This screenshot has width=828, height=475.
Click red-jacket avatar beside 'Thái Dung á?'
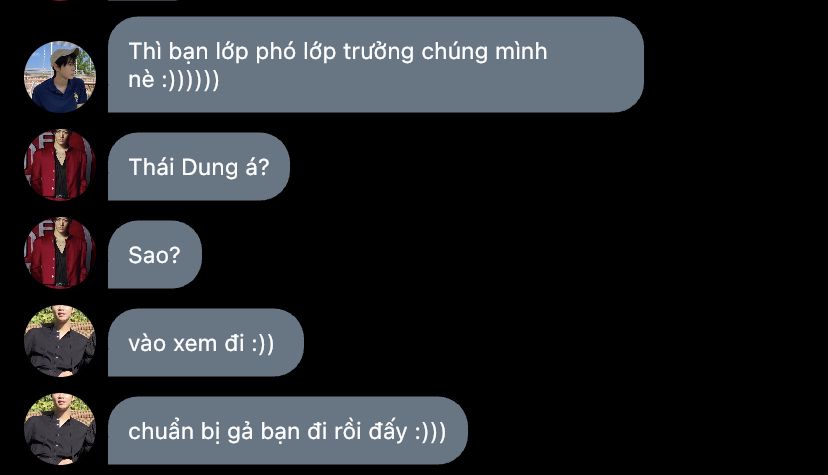pyautogui.click(x=60, y=165)
